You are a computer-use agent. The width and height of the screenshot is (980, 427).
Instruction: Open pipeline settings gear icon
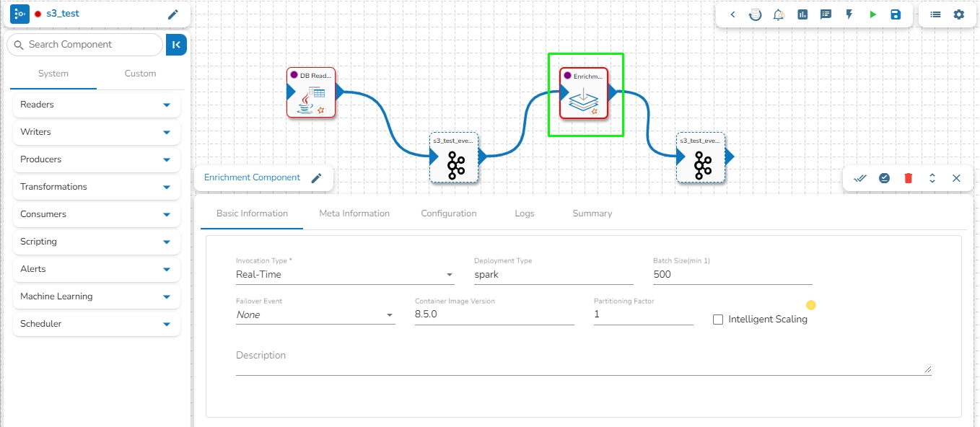tap(958, 14)
